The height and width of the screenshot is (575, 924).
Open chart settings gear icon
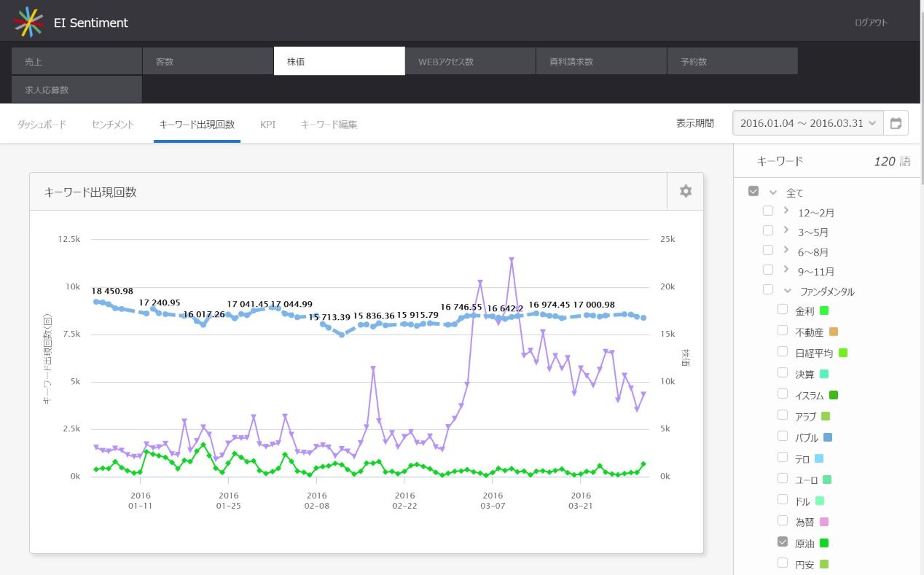685,192
